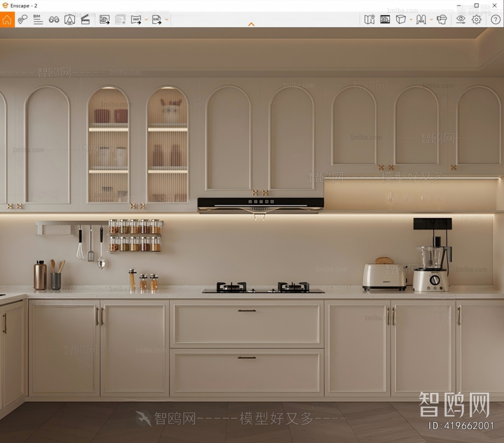Expand the 360° panorama dropdown arrow
This screenshot has width=504, height=443.
[146, 20]
